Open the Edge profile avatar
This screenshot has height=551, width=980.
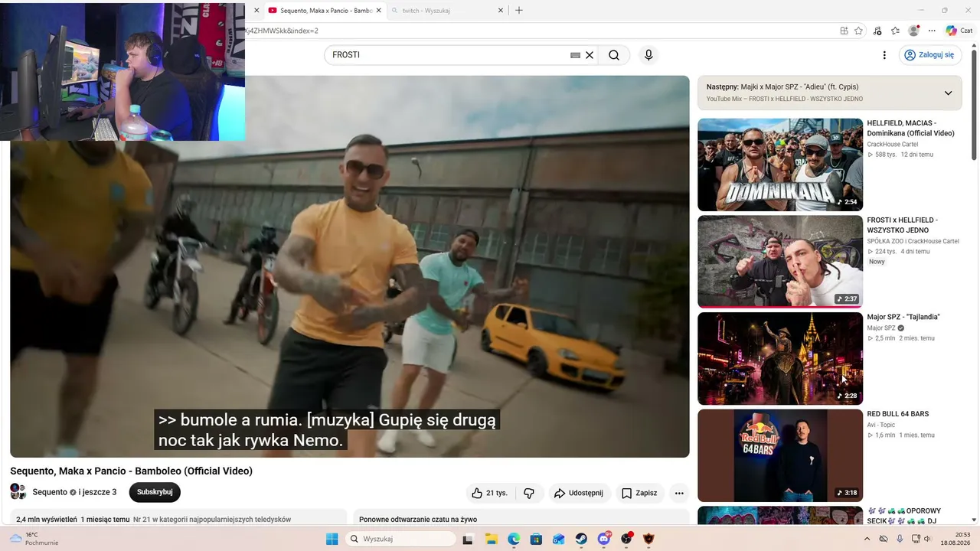point(913,31)
